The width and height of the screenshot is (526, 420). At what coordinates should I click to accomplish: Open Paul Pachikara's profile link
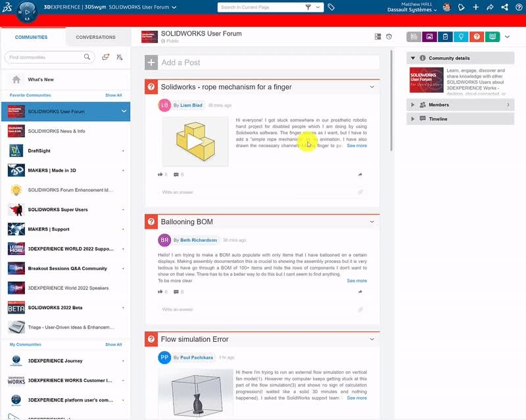(197, 358)
